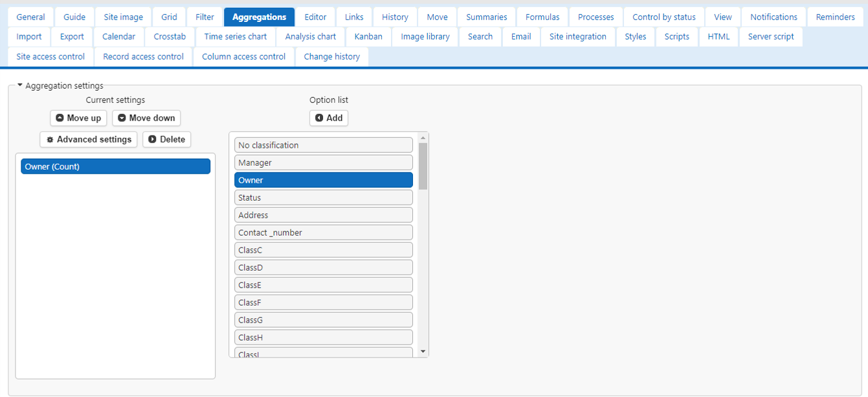Click the Aggregations tab

(259, 17)
